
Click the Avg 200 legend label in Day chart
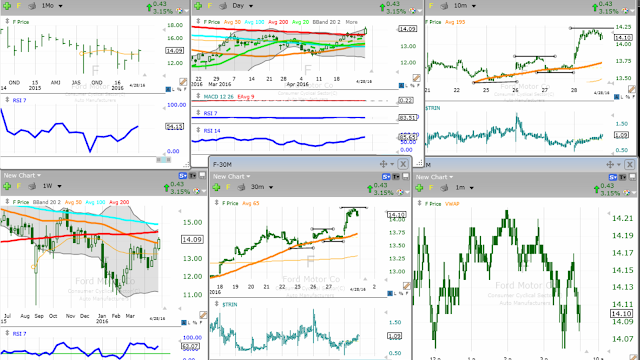(278, 22)
